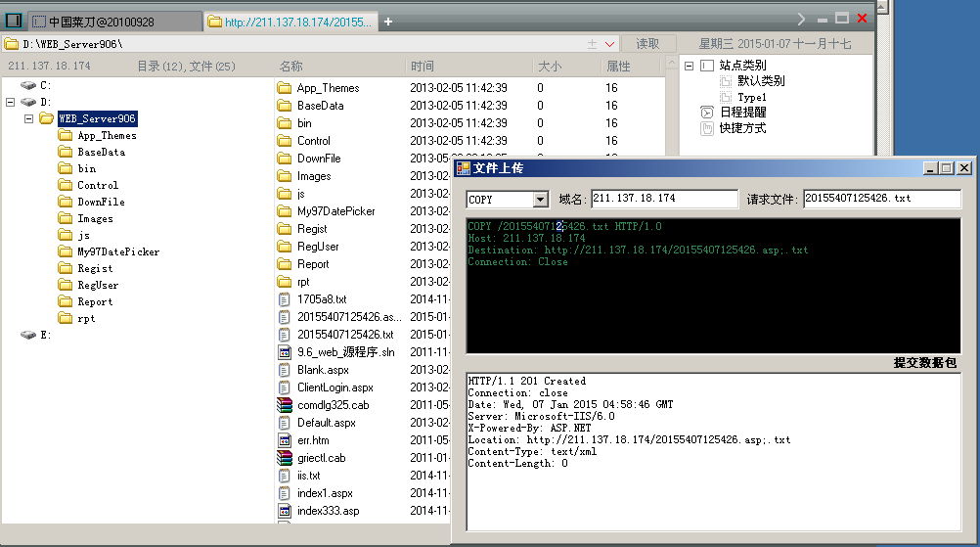Click the 域名 input field

click(664, 199)
